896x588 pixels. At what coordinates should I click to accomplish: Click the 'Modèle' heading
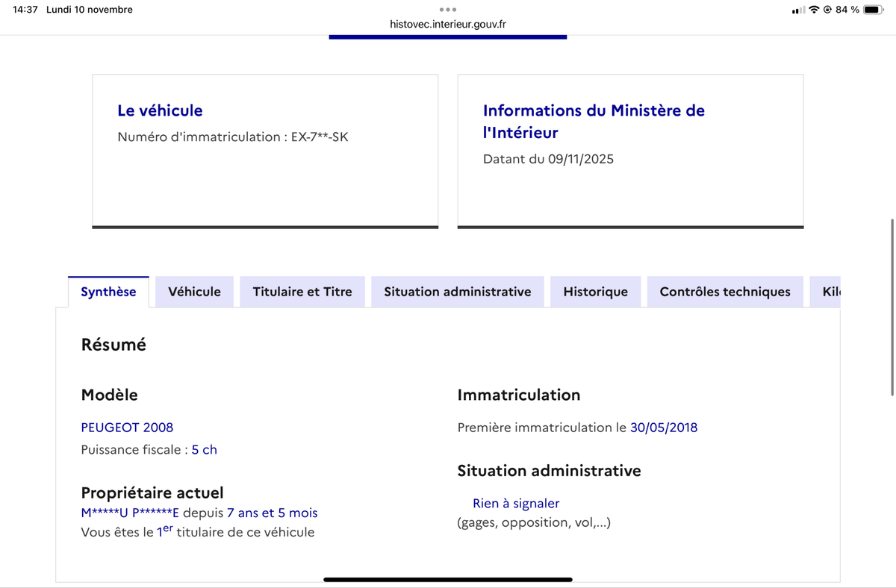109,395
